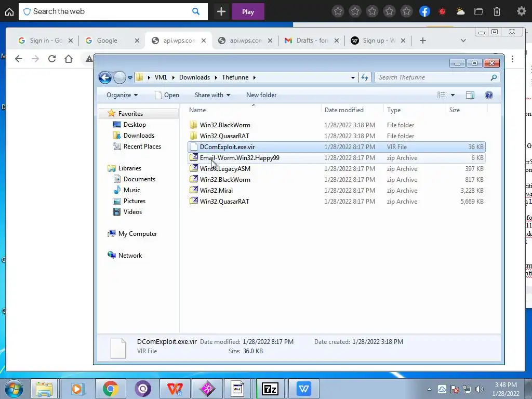Open the settings gear in top bar

pyautogui.click(x=521, y=11)
